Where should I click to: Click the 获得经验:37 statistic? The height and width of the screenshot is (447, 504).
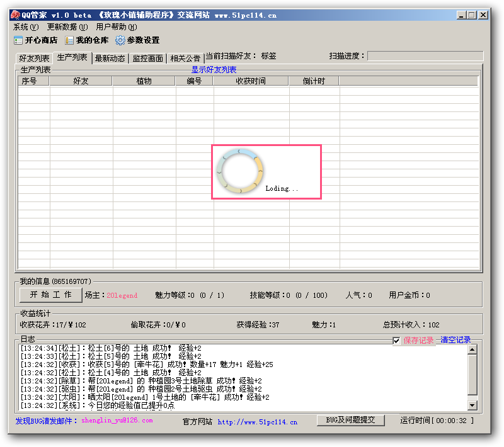(x=258, y=325)
